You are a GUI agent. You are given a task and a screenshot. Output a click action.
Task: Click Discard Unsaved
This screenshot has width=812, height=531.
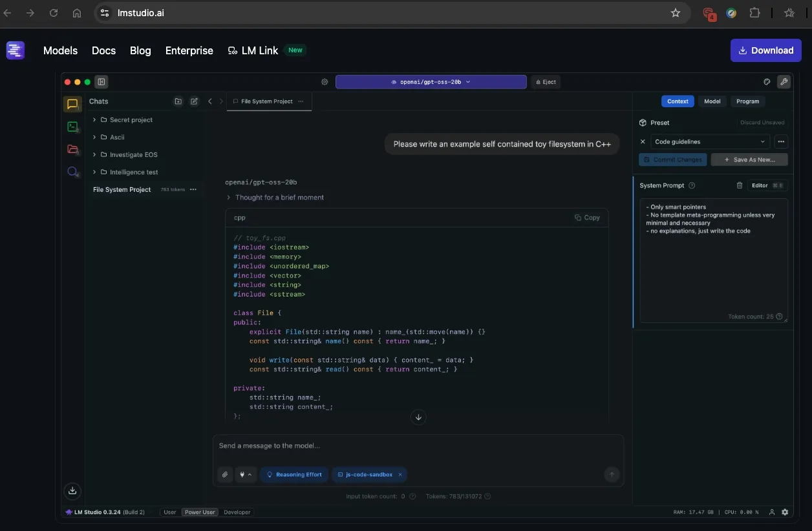coord(762,123)
